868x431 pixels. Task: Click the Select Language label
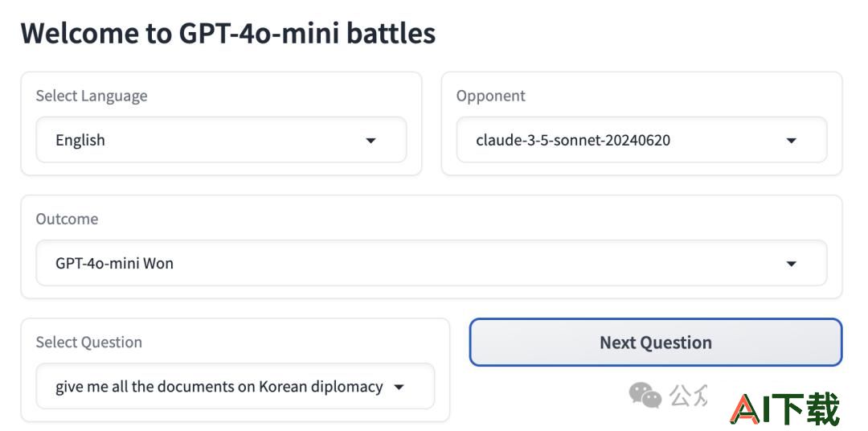pos(92,96)
